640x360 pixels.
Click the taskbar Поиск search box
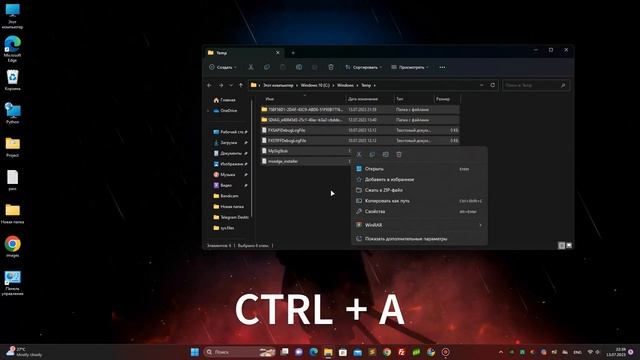click(240, 352)
